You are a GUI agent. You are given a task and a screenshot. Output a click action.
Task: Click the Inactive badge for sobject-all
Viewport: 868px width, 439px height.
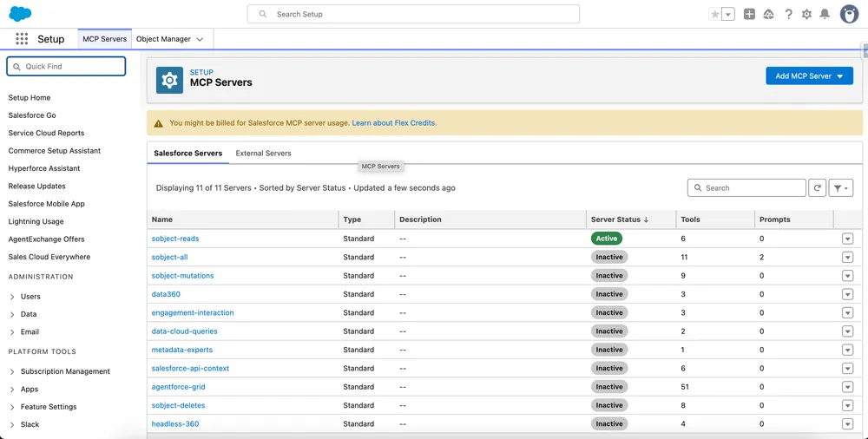609,258
